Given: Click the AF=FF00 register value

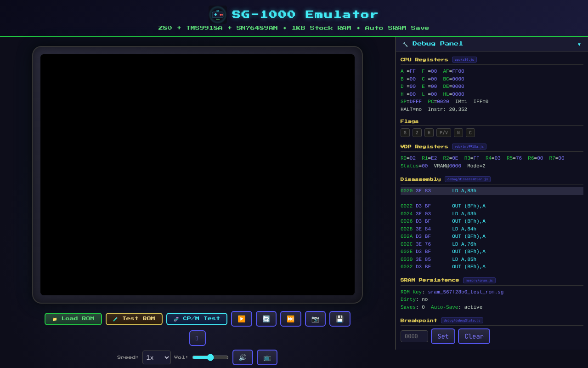Looking at the screenshot, I should (x=454, y=71).
